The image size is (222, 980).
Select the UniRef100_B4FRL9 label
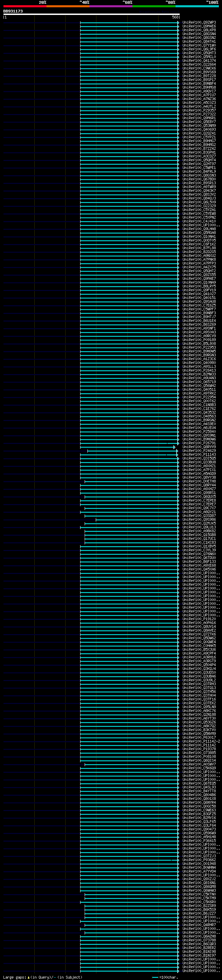pyautogui.click(x=199, y=172)
